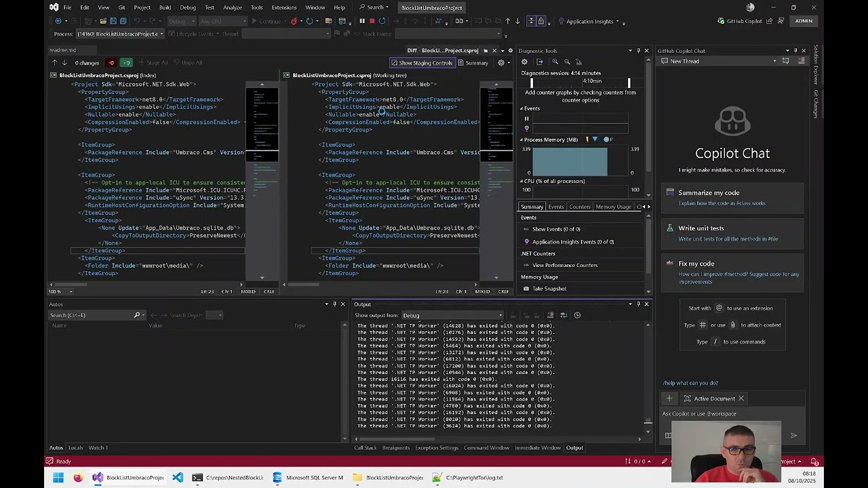
Task: Click the Summarize my code suggestion
Action: click(709, 192)
